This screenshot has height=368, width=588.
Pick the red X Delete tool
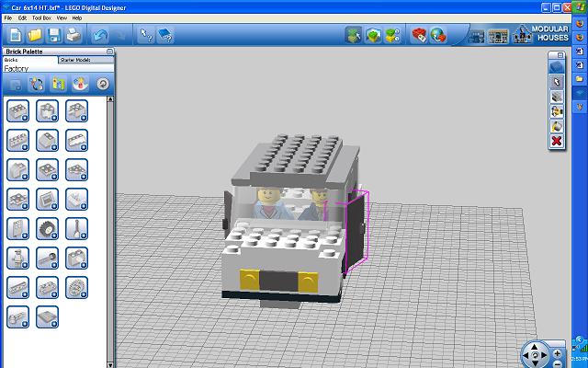point(557,141)
